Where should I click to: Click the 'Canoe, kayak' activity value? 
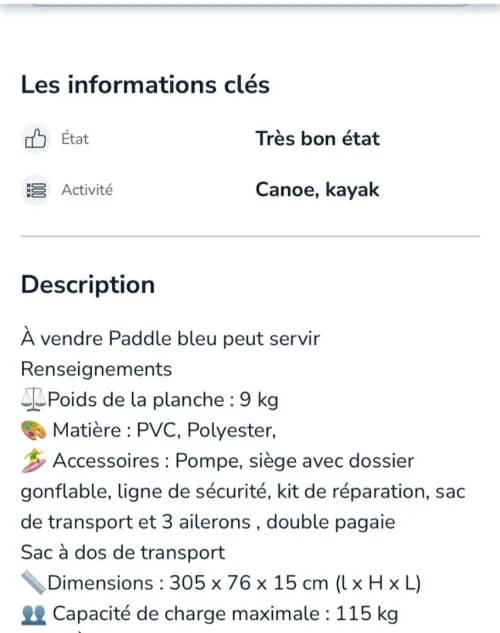point(318,190)
